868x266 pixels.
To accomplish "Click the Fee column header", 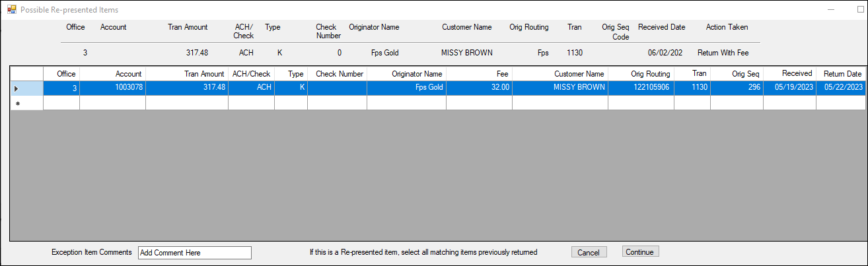I will coord(479,74).
